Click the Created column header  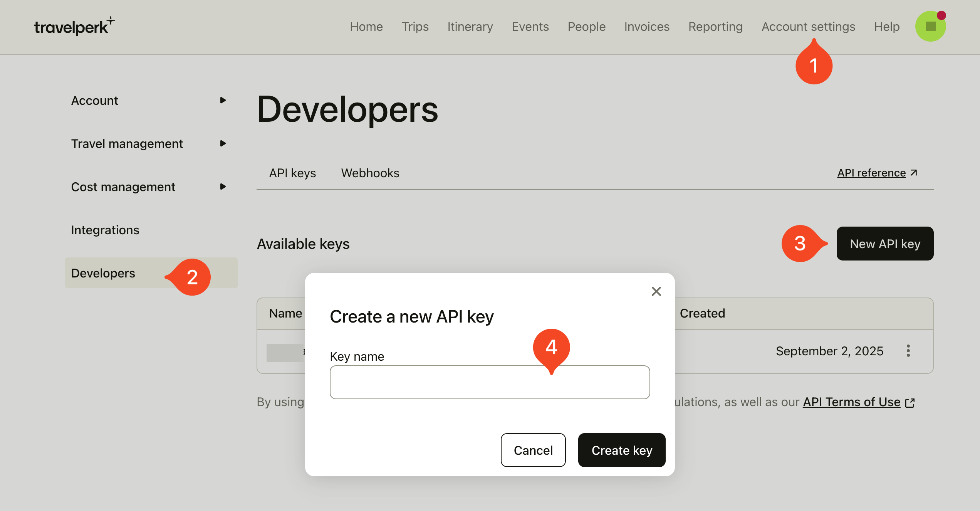(x=702, y=313)
